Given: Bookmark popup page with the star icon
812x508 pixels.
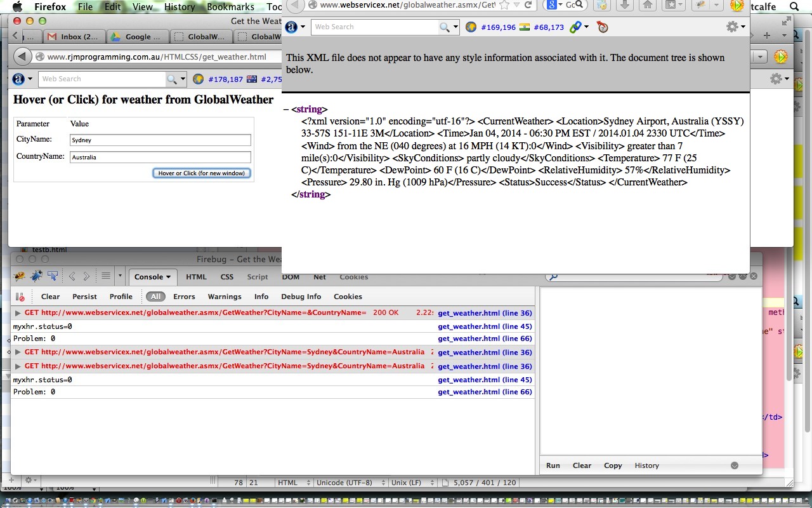Looking at the screenshot, I should [504, 5].
